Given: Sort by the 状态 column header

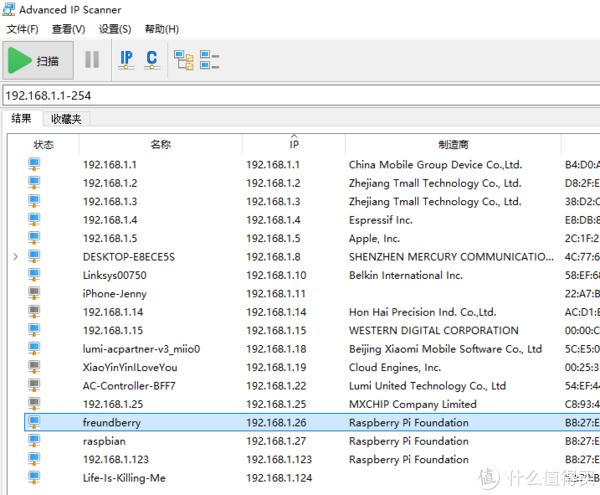Looking at the screenshot, I should pos(43,145).
